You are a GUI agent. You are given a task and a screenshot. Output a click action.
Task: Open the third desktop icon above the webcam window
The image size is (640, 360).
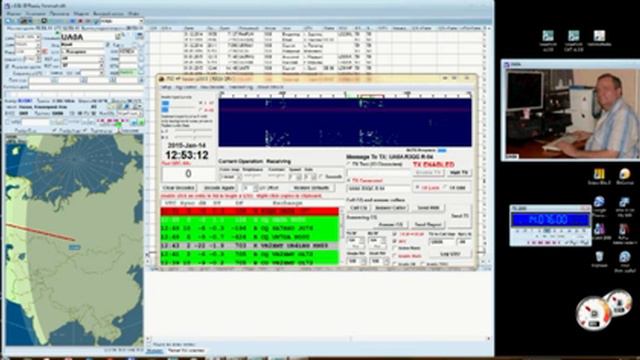click(599, 38)
